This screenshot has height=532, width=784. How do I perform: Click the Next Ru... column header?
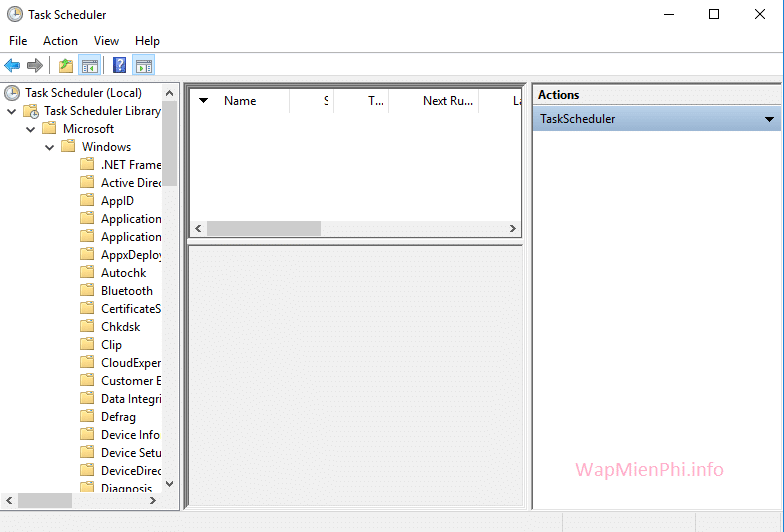(x=434, y=101)
